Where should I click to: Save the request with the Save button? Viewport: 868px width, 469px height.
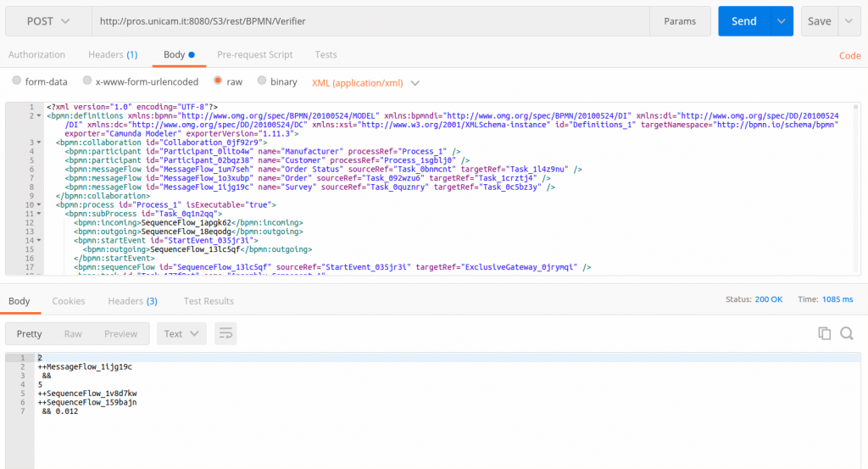tap(820, 21)
